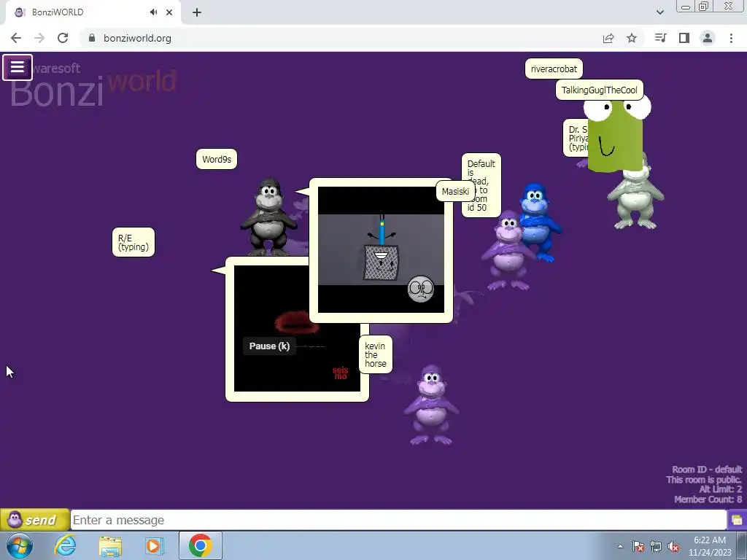Click the video showing the mesh square character
747x560 pixels.
point(381,249)
